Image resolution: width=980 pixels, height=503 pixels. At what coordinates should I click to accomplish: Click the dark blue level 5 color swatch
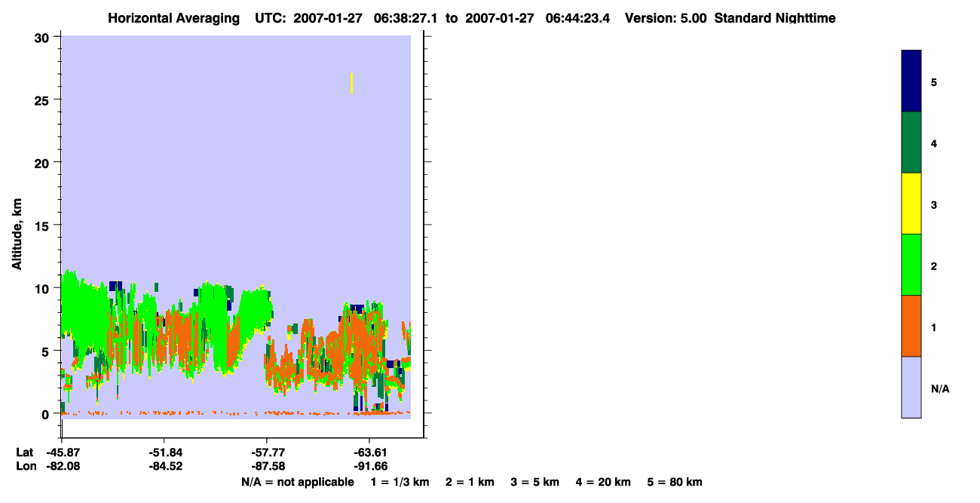(x=911, y=81)
